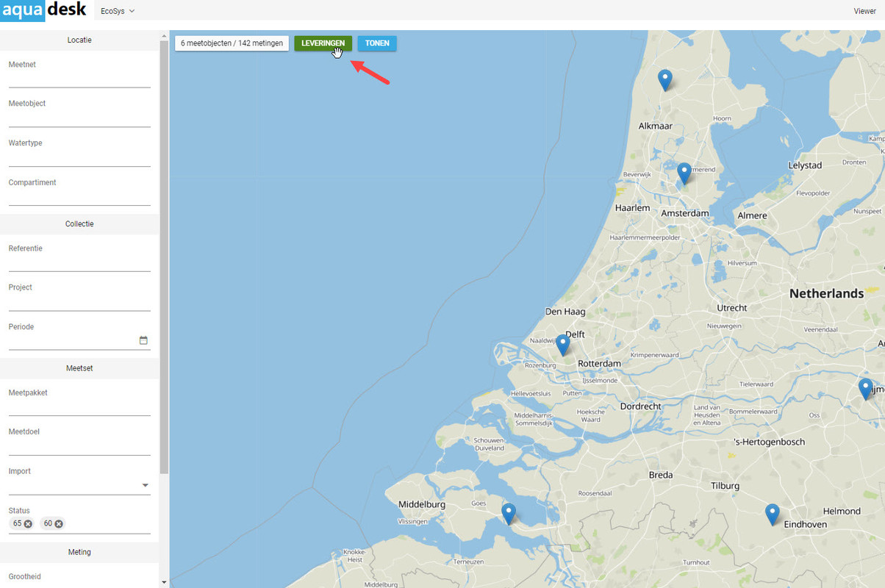This screenshot has height=588, width=885.
Task: Click the map pin north of Alkmaar
Action: [665, 79]
